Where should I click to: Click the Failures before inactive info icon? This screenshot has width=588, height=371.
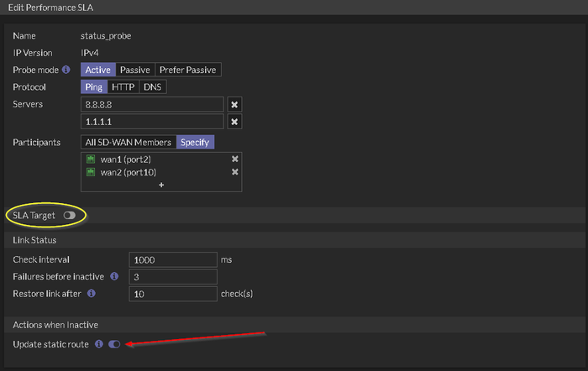coord(114,276)
